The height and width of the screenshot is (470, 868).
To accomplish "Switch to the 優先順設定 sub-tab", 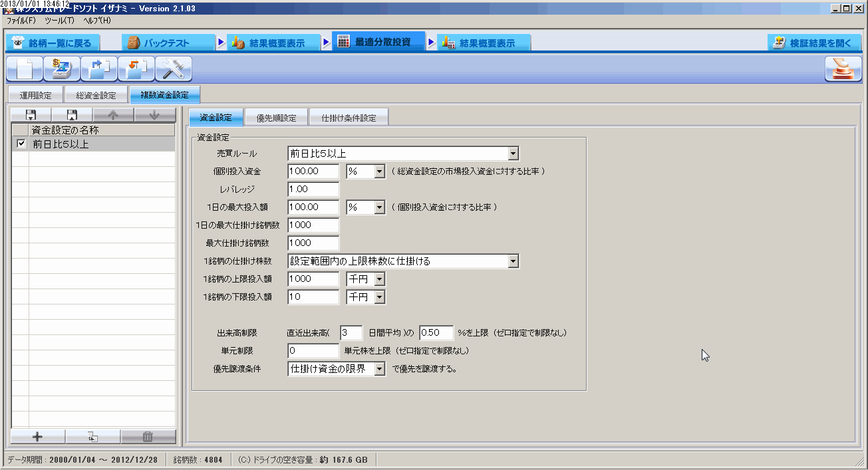I will [276, 118].
